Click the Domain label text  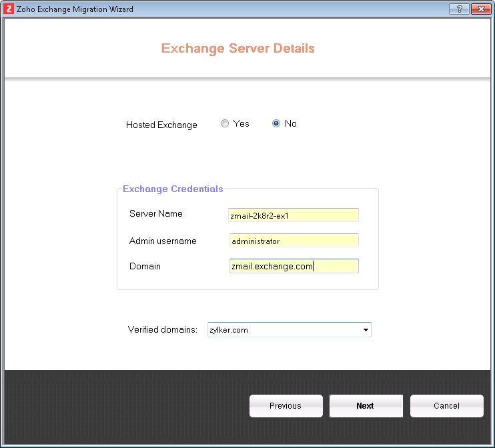pyautogui.click(x=145, y=266)
